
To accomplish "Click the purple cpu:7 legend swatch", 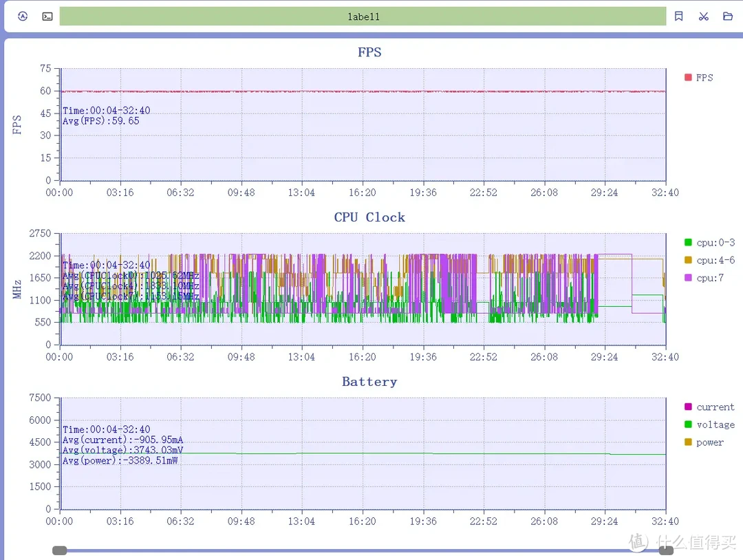I will tap(688, 278).
